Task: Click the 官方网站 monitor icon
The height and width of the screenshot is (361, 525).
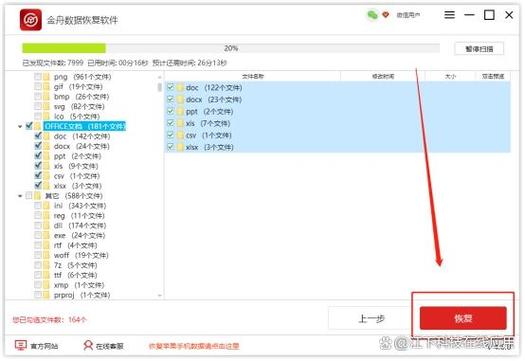Action: (20, 345)
